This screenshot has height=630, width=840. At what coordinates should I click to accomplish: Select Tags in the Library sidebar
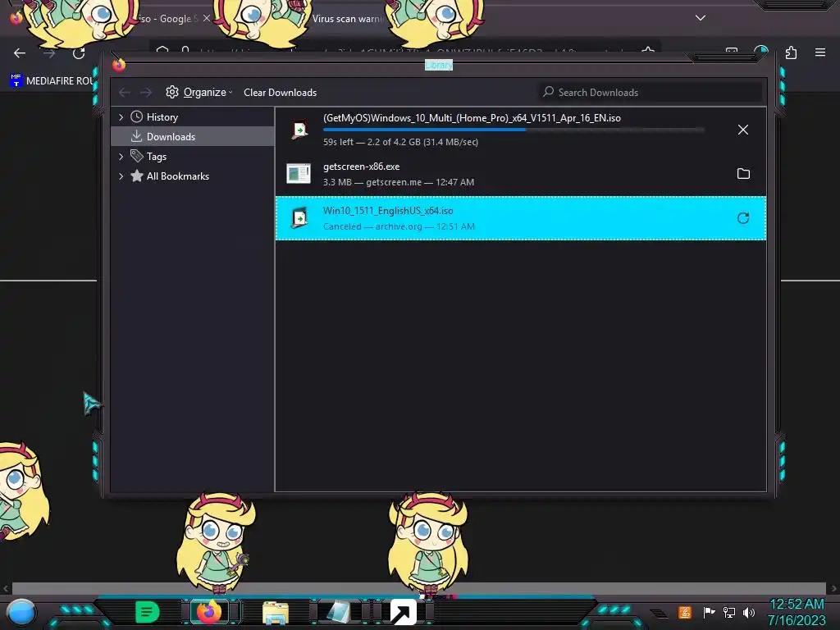(x=157, y=157)
